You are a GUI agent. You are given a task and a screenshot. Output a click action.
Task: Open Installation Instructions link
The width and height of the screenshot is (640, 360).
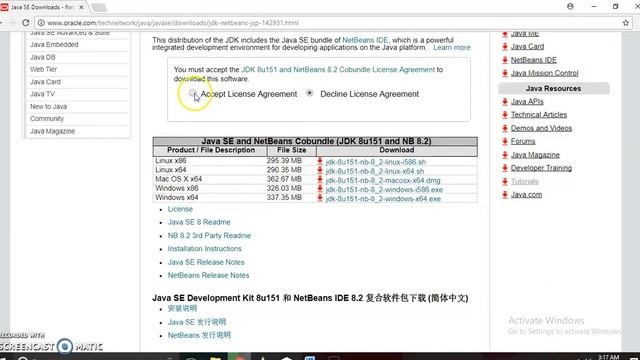point(204,249)
